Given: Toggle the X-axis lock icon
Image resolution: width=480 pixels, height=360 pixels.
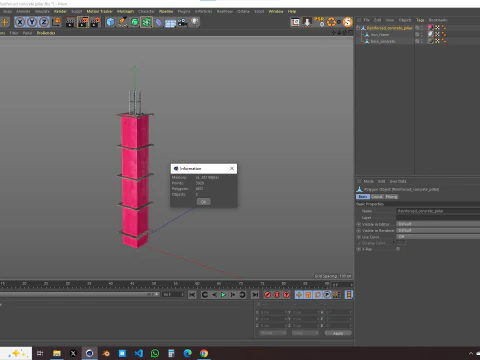Looking at the screenshot, I should 20,22.
